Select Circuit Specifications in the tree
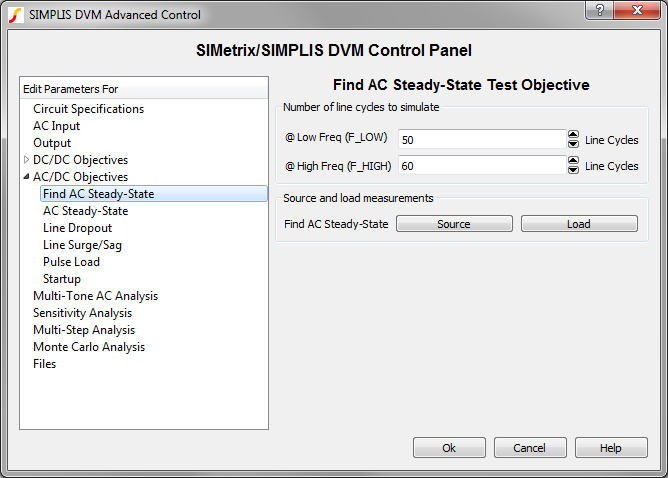This screenshot has height=478, width=668. coord(88,109)
